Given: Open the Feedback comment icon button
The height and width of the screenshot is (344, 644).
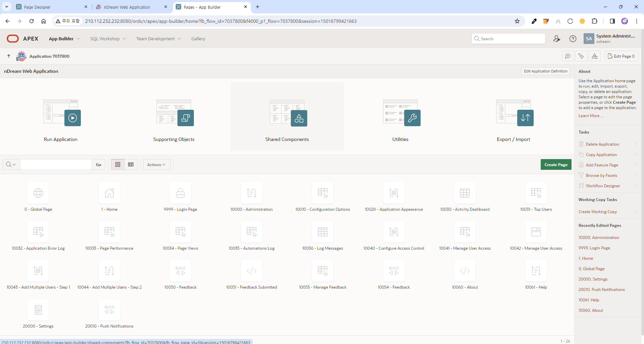Looking at the screenshot, I should pyautogui.click(x=568, y=56).
